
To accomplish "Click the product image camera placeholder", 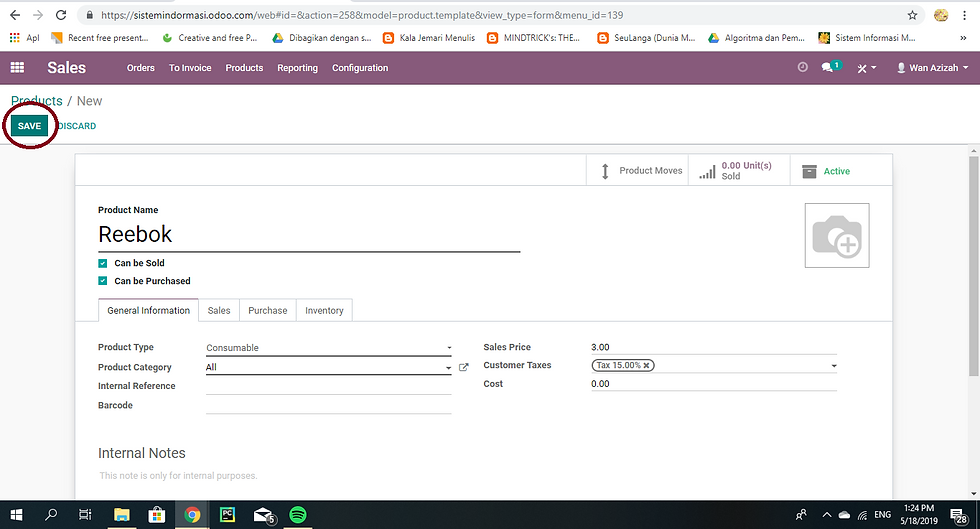I will coord(837,235).
